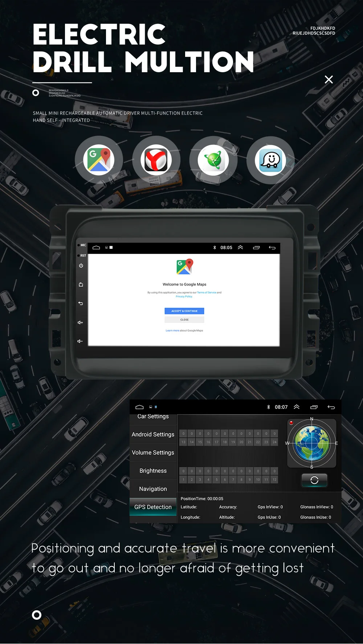Select the GPS Detection menu item
Viewport: 363px width, 644px height.
pos(153,507)
